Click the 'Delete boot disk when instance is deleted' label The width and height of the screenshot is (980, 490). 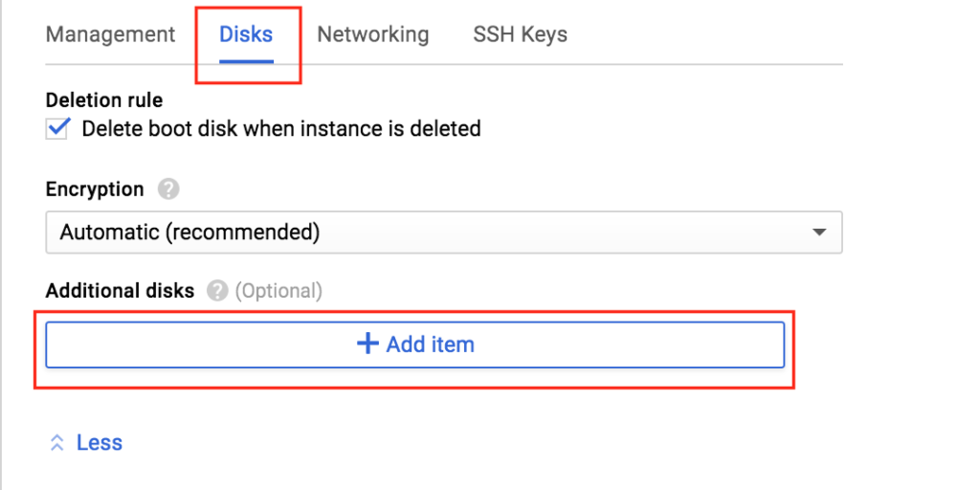281,129
